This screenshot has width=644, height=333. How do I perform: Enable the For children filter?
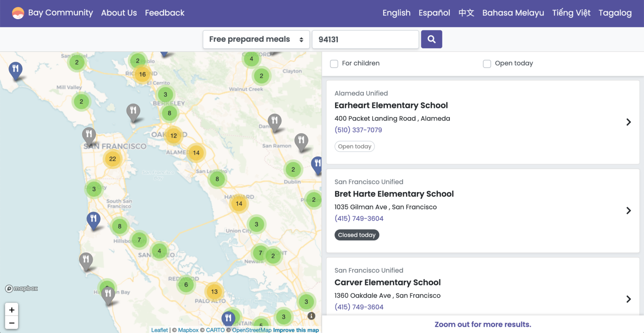click(x=334, y=64)
